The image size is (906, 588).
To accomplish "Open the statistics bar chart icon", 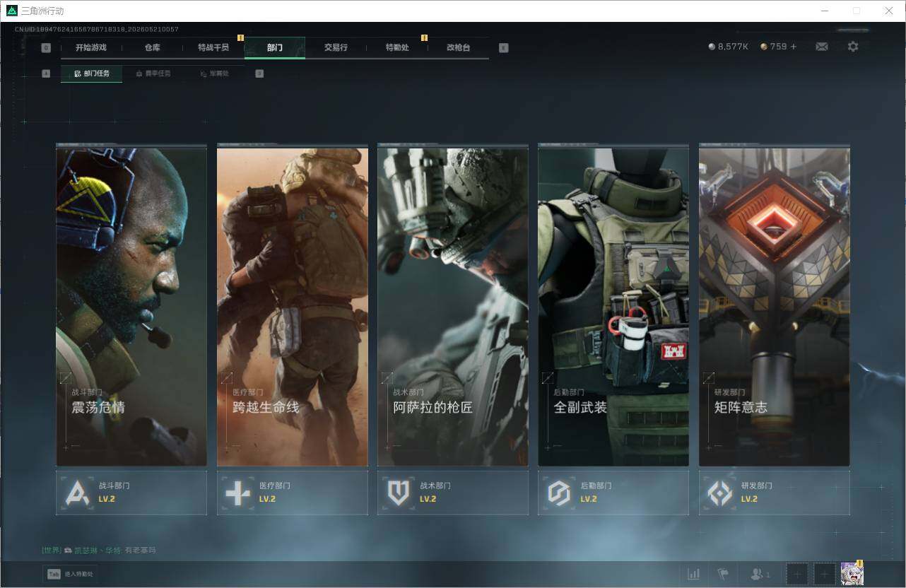I will pyautogui.click(x=694, y=574).
